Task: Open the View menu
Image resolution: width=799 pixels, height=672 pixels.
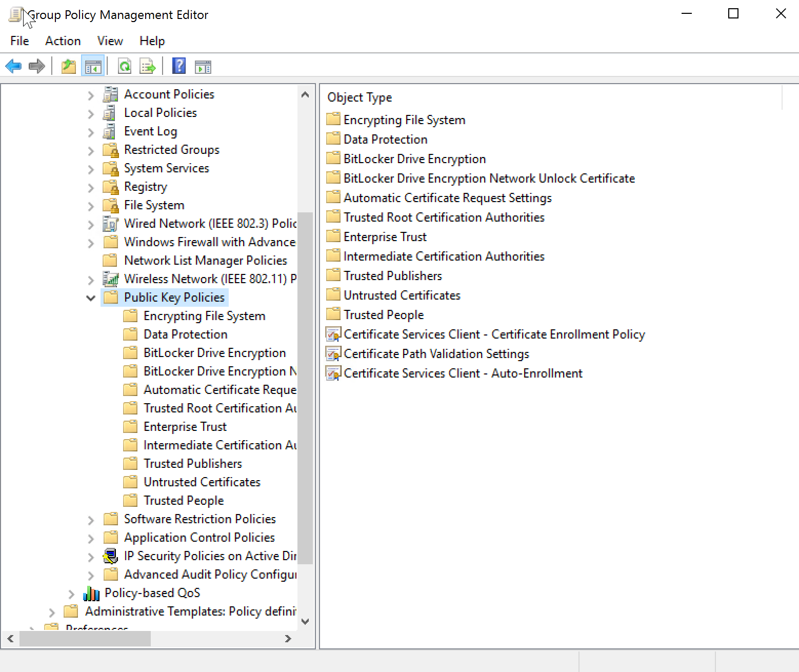Action: coord(110,41)
